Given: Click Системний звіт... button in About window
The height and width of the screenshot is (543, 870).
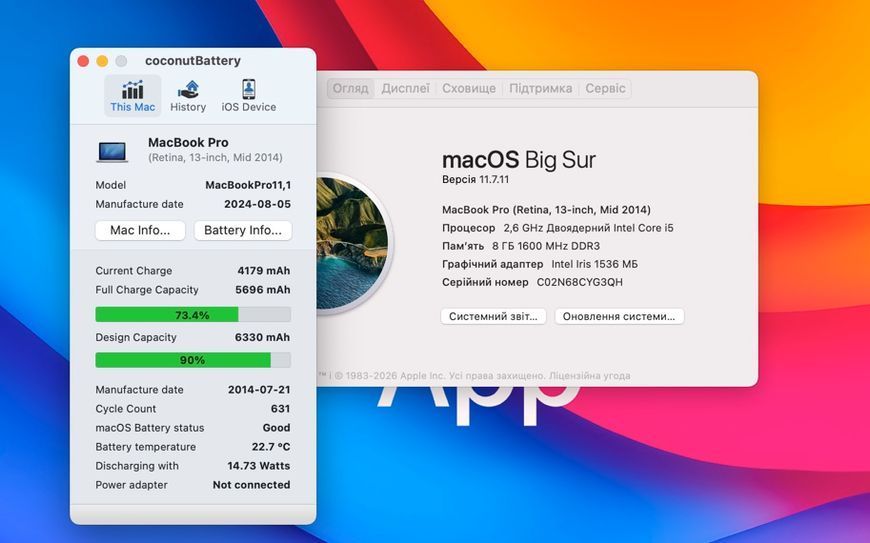Looking at the screenshot, I should pos(493,316).
